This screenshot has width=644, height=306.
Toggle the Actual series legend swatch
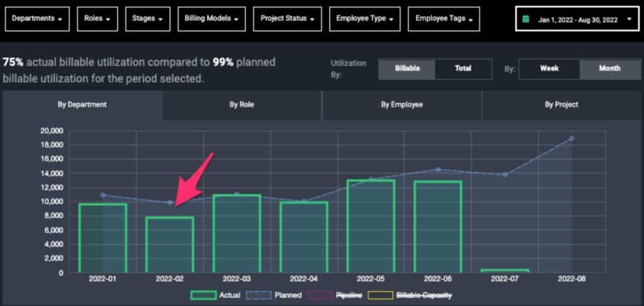204,295
